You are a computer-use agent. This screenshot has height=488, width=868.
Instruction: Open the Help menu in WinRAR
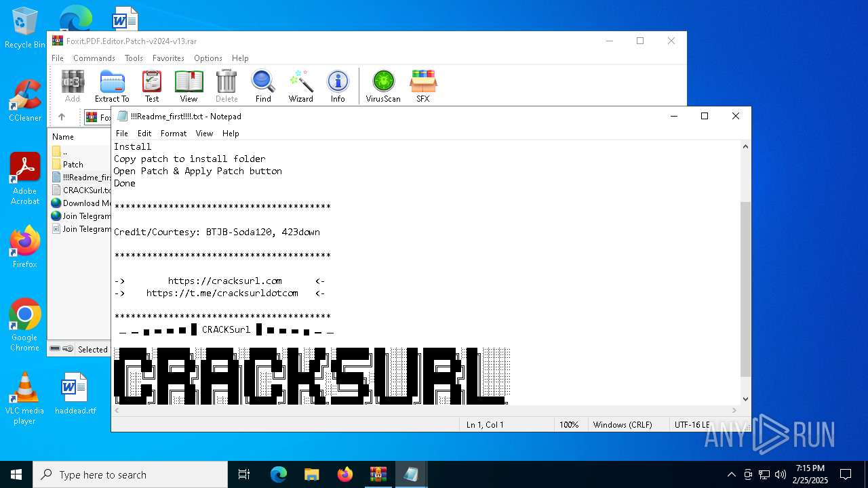[x=240, y=58]
